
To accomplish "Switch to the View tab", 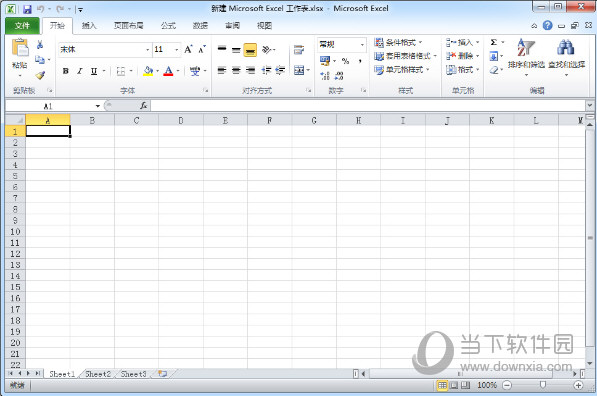I will click(264, 26).
